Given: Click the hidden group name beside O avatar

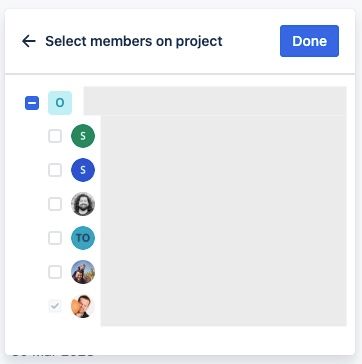Looking at the screenshot, I should tap(215, 101).
